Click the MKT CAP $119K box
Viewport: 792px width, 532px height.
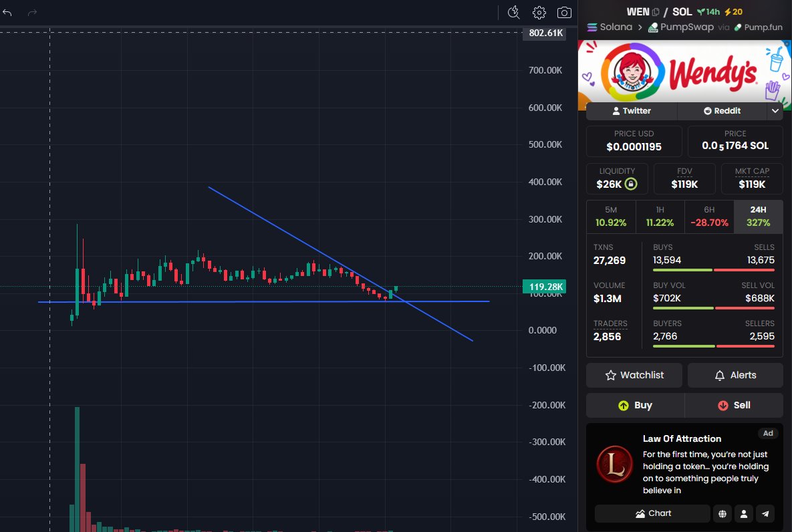click(752, 178)
